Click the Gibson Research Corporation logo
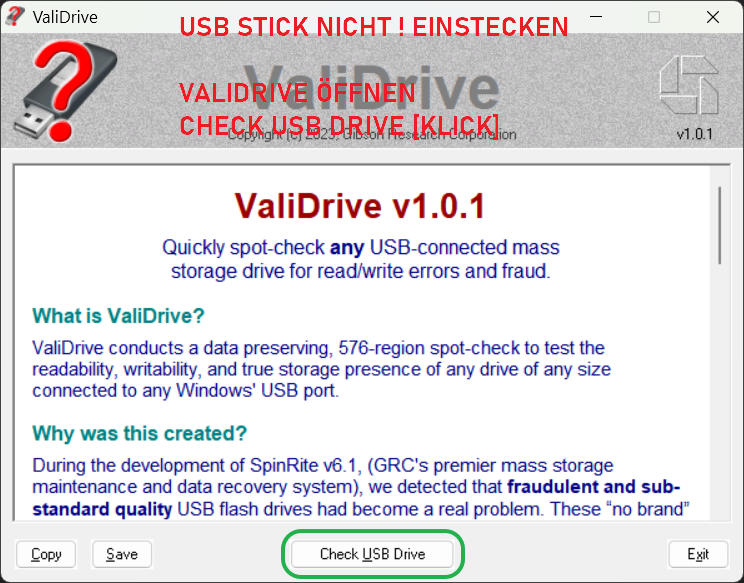 tap(689, 85)
